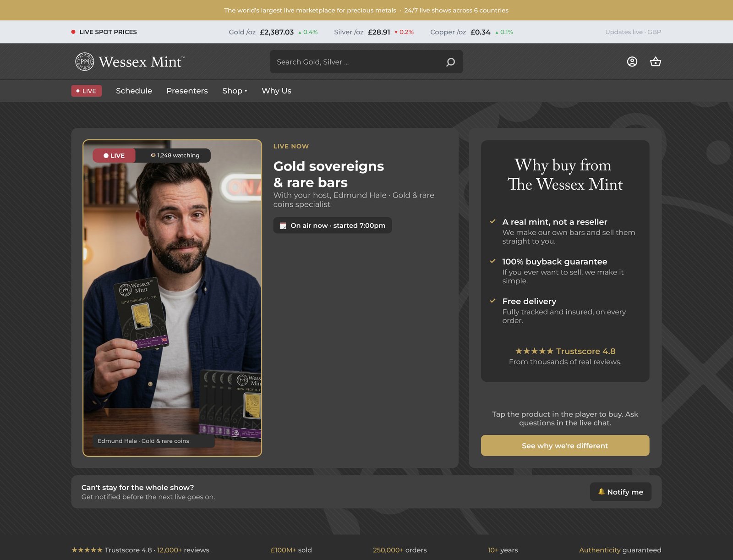
Task: Click the On air now started 7:00pm chip
Action: click(333, 225)
